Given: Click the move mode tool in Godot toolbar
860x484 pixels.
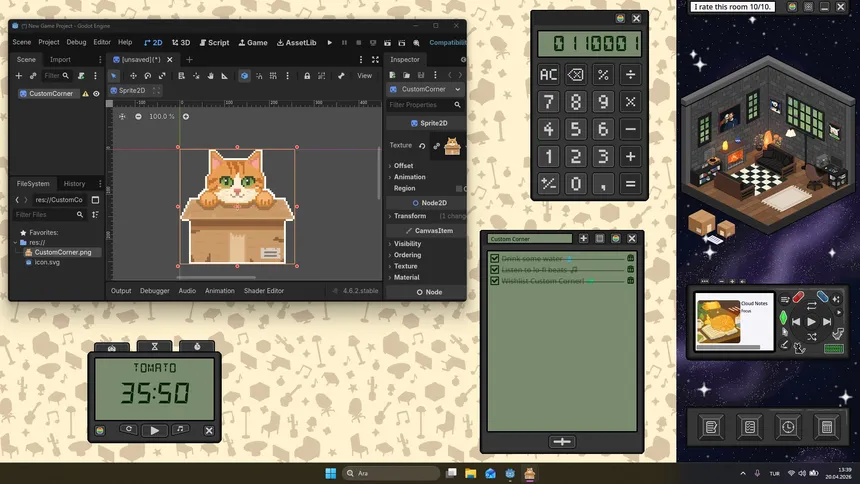Looking at the screenshot, I should click(131, 76).
